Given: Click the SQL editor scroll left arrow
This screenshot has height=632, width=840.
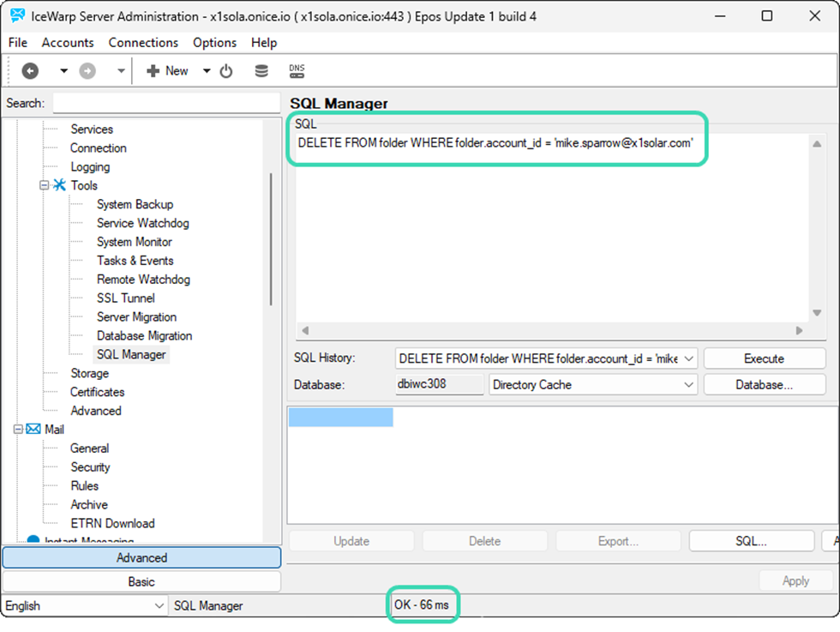Looking at the screenshot, I should click(x=305, y=331).
